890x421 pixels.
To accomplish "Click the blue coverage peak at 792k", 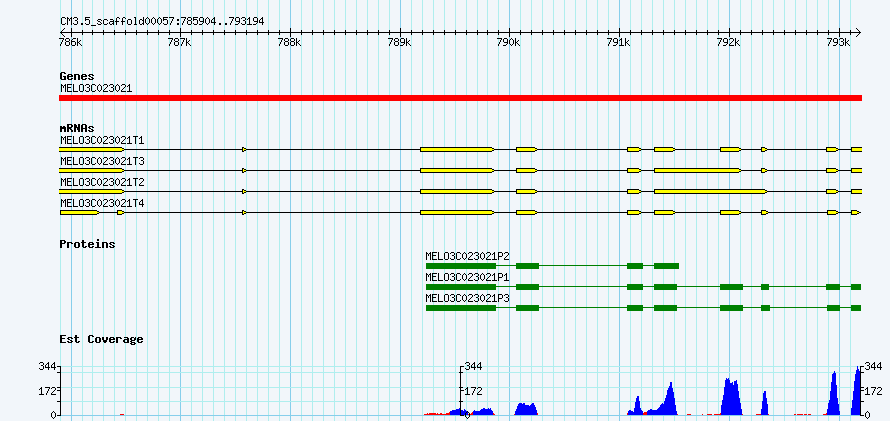I will pyautogui.click(x=731, y=397).
